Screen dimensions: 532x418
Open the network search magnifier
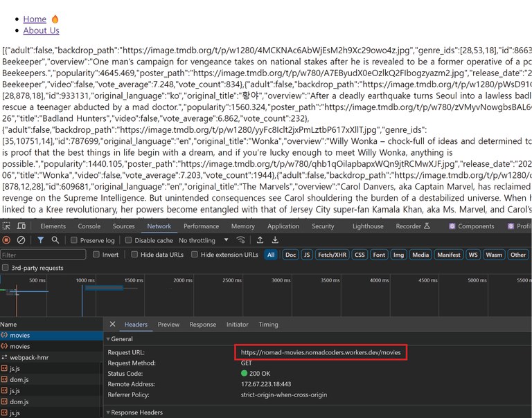[55, 240]
